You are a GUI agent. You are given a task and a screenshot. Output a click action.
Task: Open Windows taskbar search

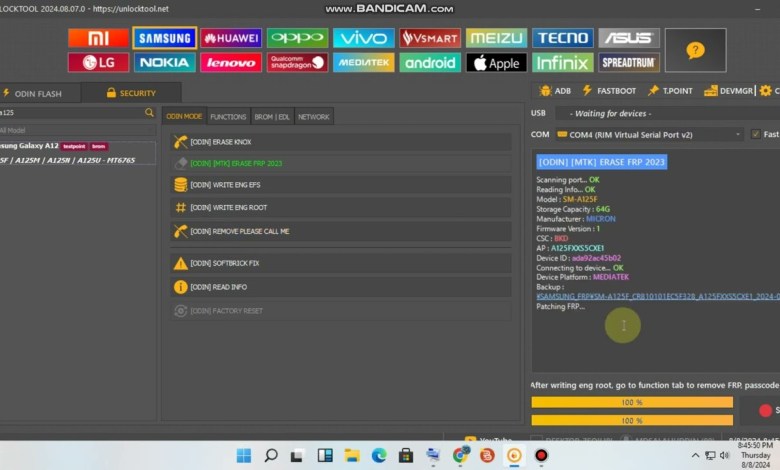pos(271,455)
